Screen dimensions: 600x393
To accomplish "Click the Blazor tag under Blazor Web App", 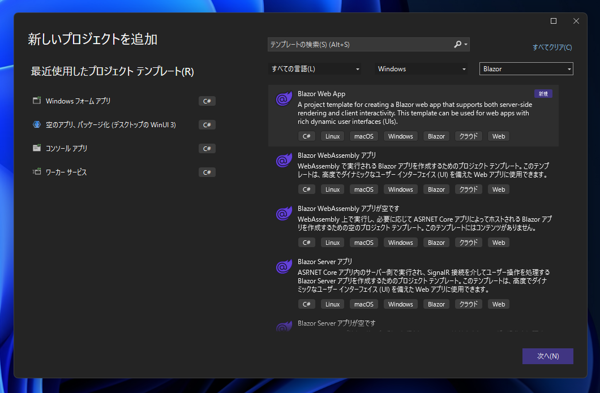I will click(x=436, y=136).
